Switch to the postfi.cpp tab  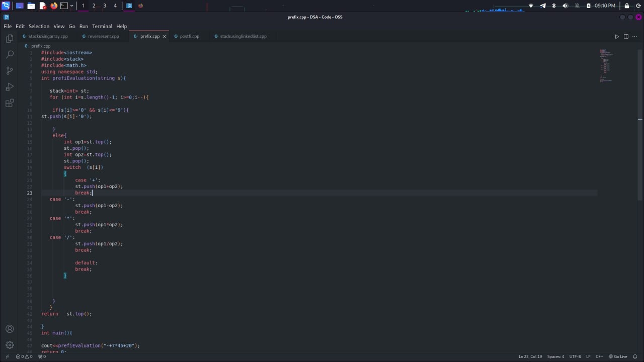189,36
